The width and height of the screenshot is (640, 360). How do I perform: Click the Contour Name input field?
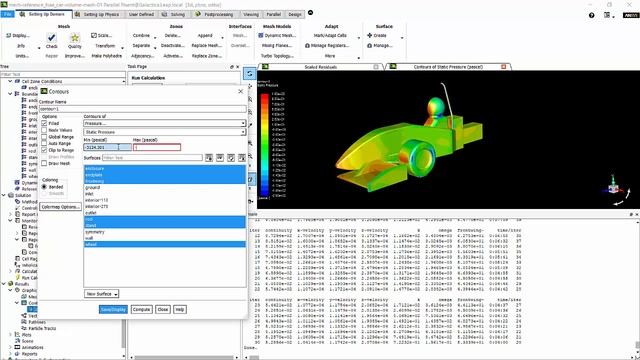143,109
